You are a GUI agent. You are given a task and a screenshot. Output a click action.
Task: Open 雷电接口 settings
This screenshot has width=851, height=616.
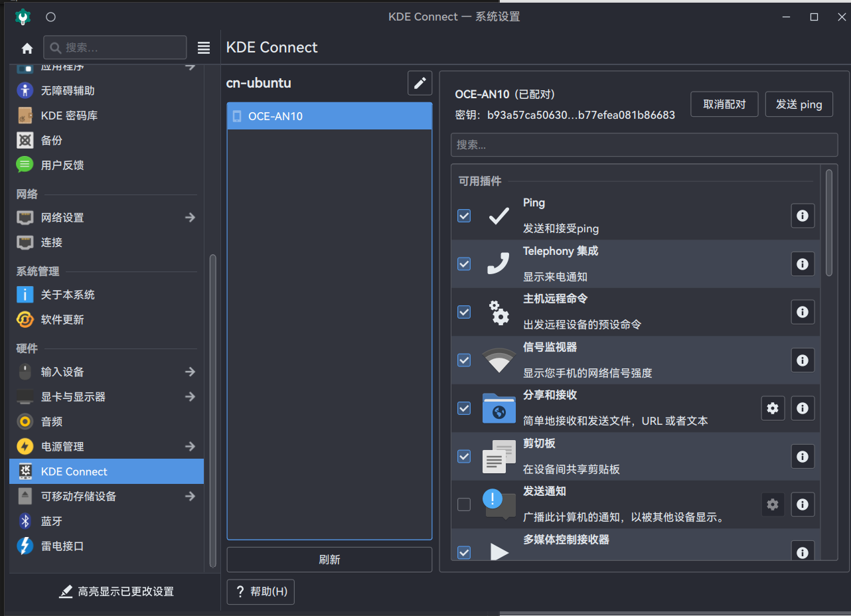point(106,546)
